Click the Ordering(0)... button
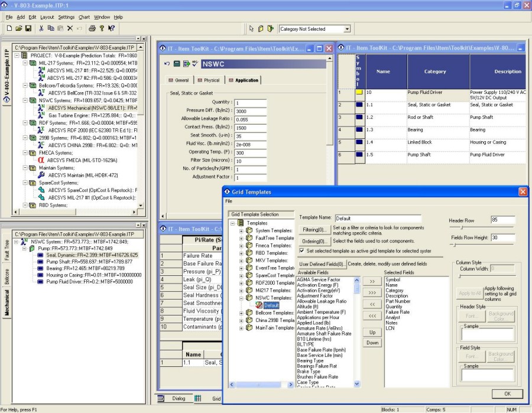The image size is (532, 413). pos(314,242)
